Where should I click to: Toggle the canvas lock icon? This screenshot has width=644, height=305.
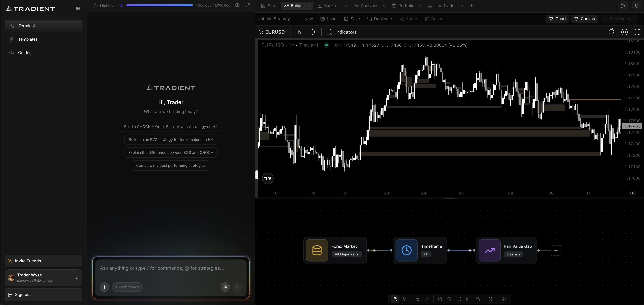(x=477, y=299)
